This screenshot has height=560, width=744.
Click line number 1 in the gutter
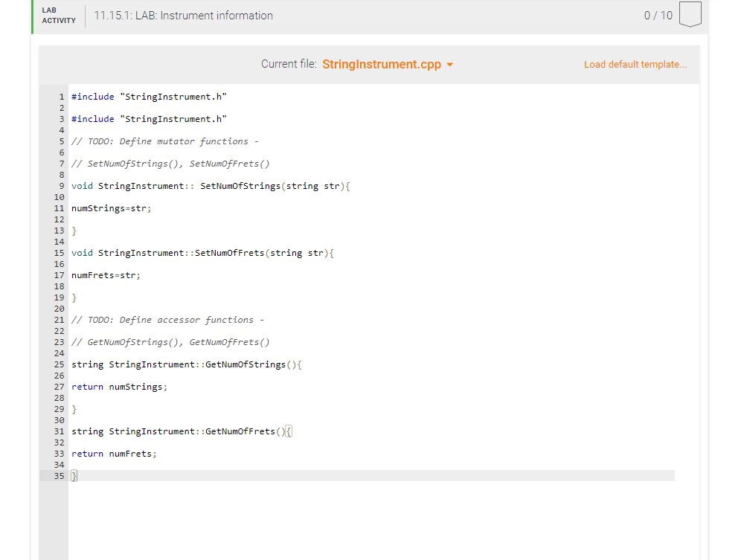click(61, 96)
